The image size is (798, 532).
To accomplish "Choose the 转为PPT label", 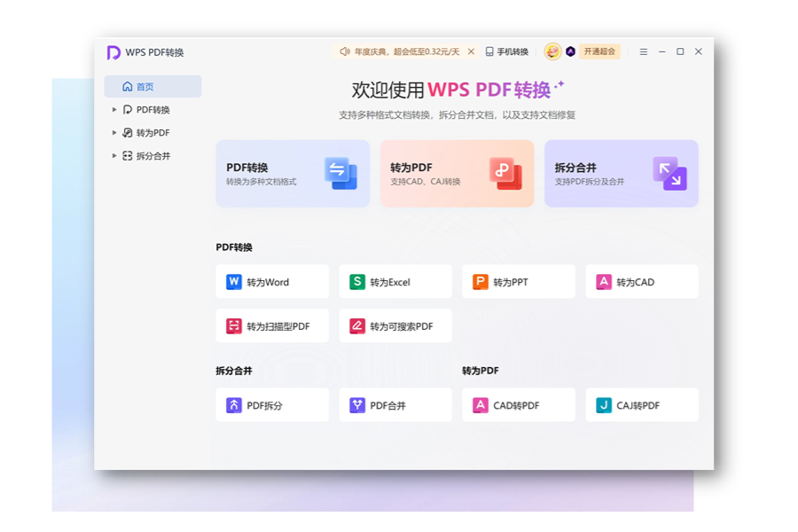I will tap(511, 282).
